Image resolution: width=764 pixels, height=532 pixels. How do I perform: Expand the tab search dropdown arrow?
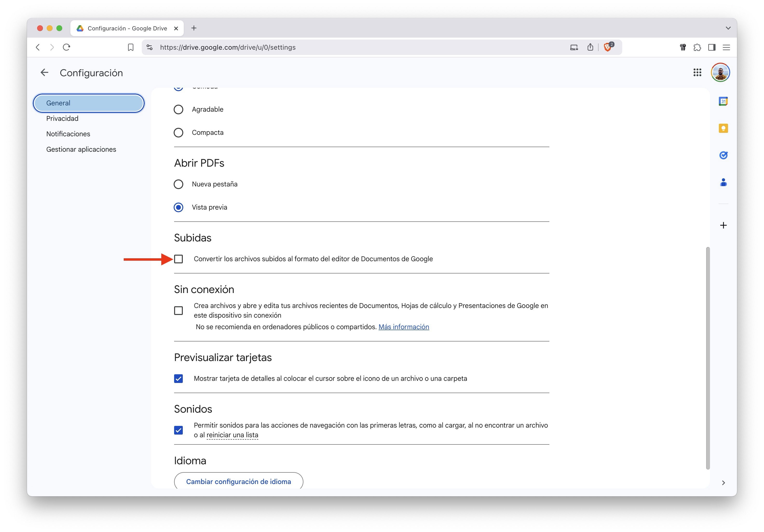coord(728,28)
